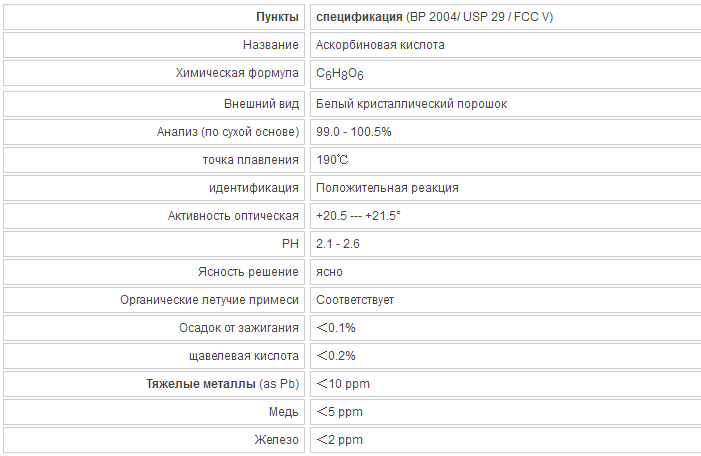Image resolution: width=701 pixels, height=456 pixels.
Task: Click the 'Пункты' header cell
Action: (154, 17)
